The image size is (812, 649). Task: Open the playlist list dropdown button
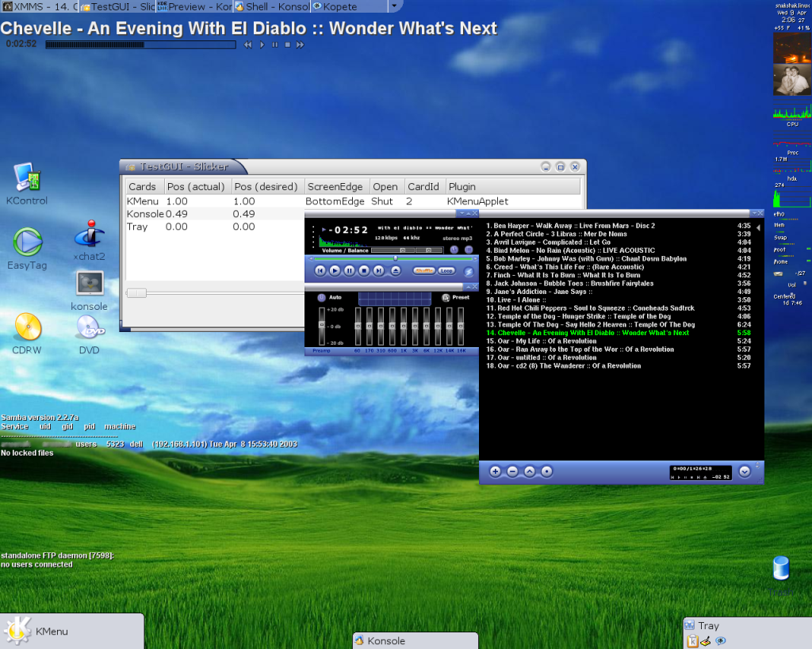pos(744,471)
